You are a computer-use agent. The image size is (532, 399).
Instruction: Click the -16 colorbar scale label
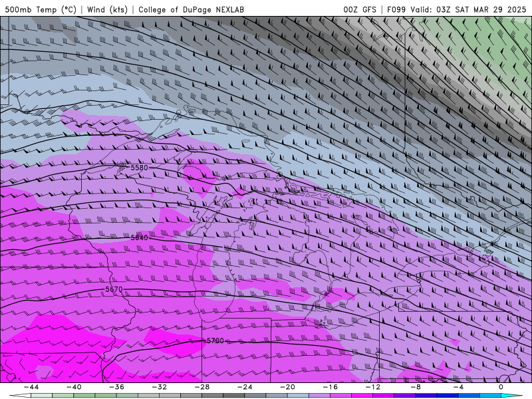331,387
